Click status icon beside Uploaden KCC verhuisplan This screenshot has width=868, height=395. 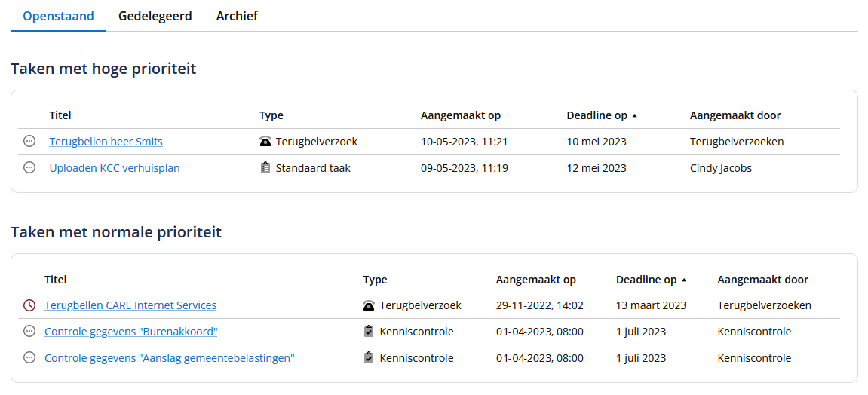point(29,168)
